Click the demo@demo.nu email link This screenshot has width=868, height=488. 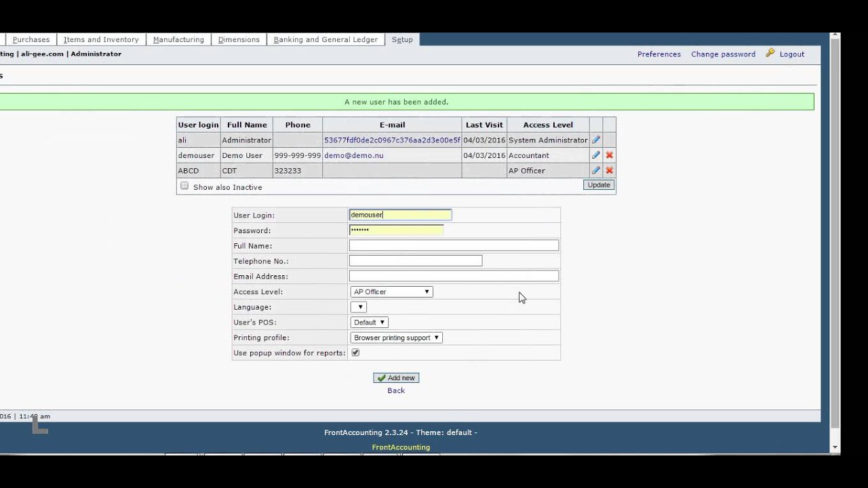click(x=354, y=155)
